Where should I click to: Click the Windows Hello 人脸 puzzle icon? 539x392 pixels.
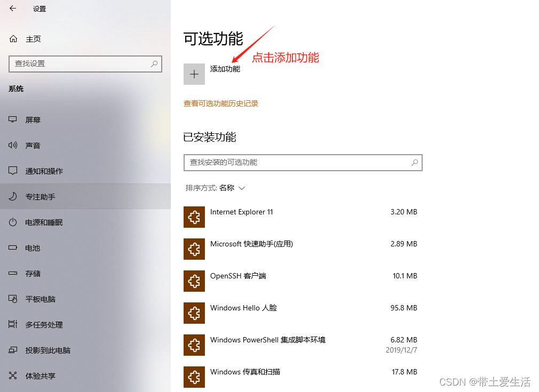coord(194,313)
